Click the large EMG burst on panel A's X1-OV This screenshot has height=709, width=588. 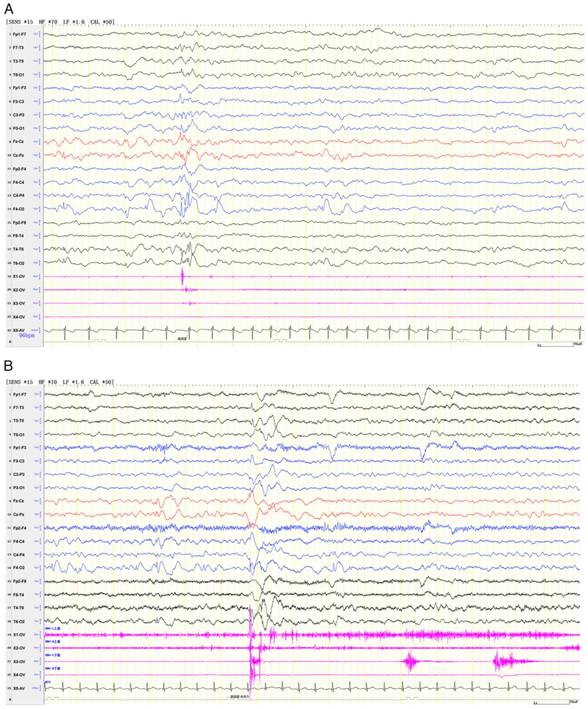182,276
